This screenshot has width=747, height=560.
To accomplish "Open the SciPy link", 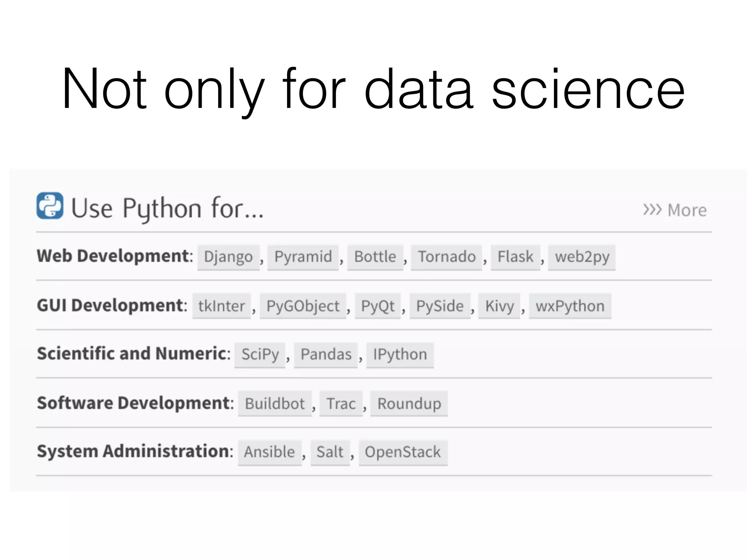I will [260, 355].
